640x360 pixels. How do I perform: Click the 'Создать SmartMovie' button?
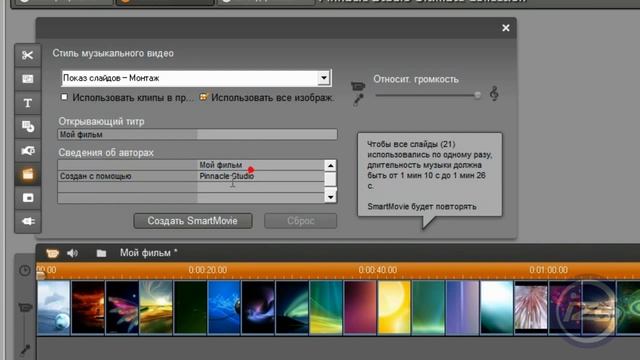[193, 221]
